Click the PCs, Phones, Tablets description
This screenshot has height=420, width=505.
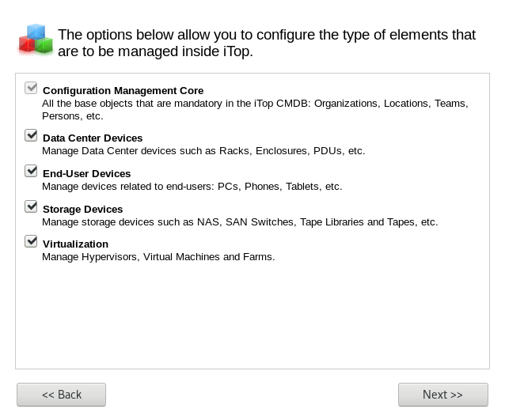tap(192, 187)
